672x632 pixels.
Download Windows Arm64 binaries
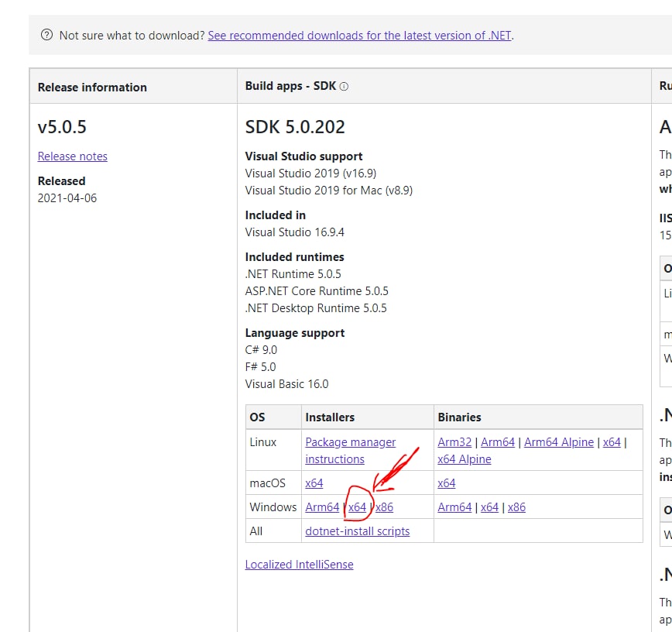454,507
